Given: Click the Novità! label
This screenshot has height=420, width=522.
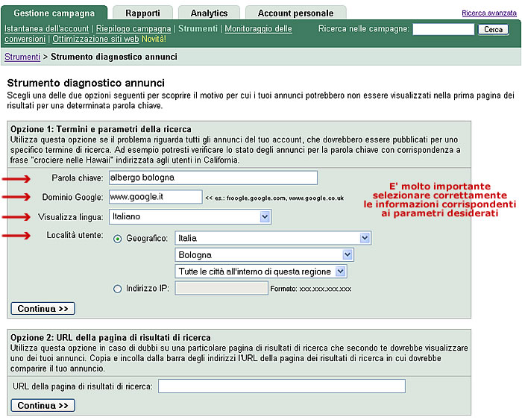Looking at the screenshot, I should 154,39.
